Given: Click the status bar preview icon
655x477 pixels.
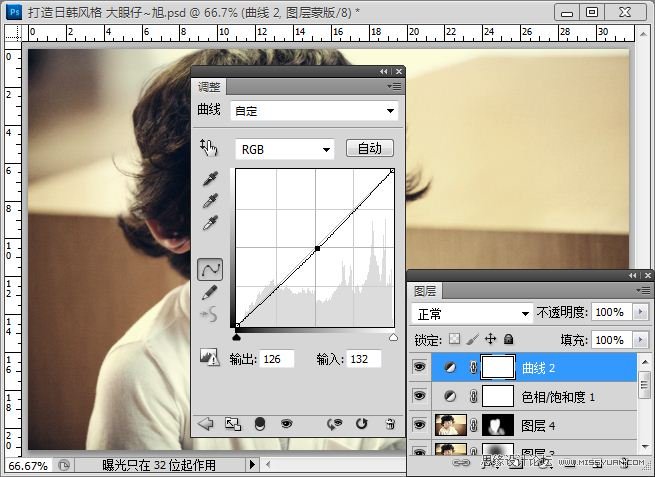Looking at the screenshot, I should 64,465.
